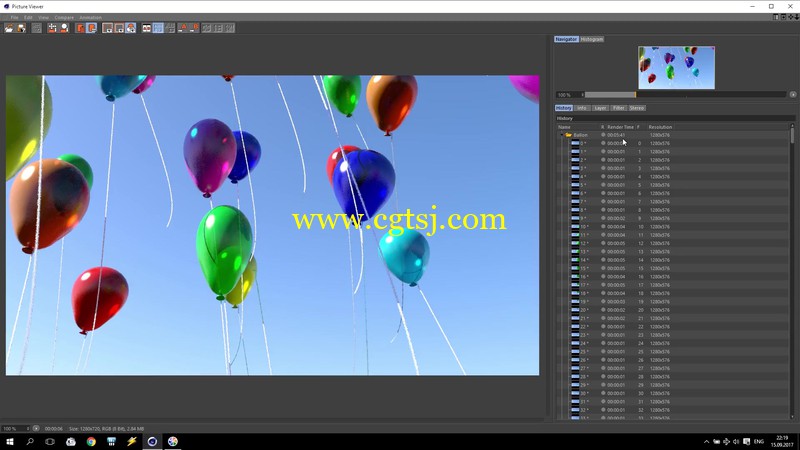Switch to the Navigator tab

pyautogui.click(x=566, y=39)
